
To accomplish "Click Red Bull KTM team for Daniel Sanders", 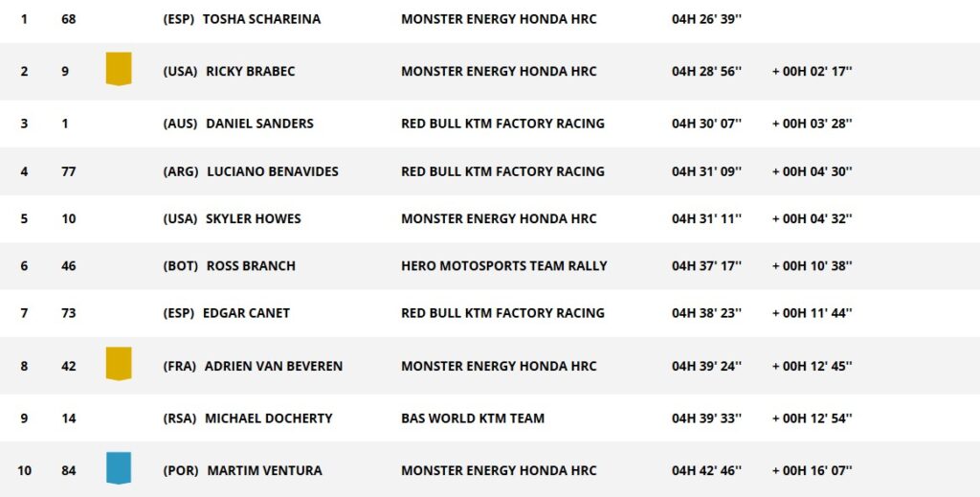I will [502, 124].
